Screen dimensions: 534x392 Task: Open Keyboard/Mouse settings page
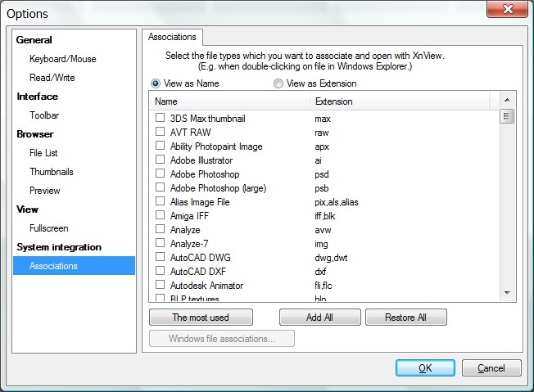tap(62, 59)
